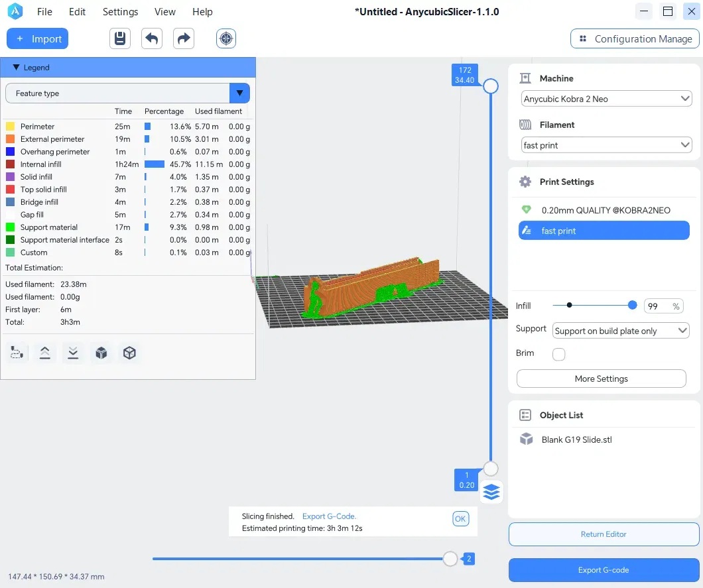Select the fast print preset row
This screenshot has height=588, width=703.
(x=604, y=230)
